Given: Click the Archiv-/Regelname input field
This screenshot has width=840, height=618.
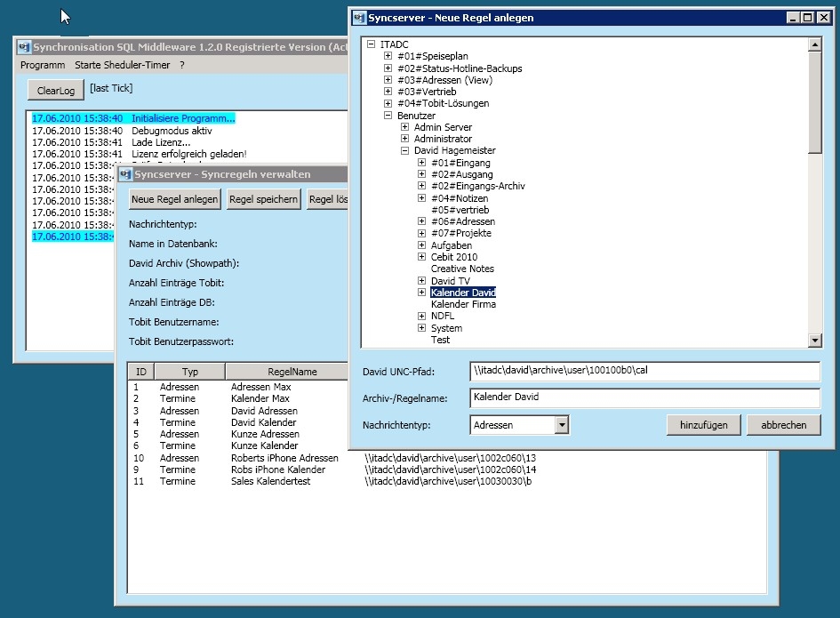Looking at the screenshot, I should (644, 397).
